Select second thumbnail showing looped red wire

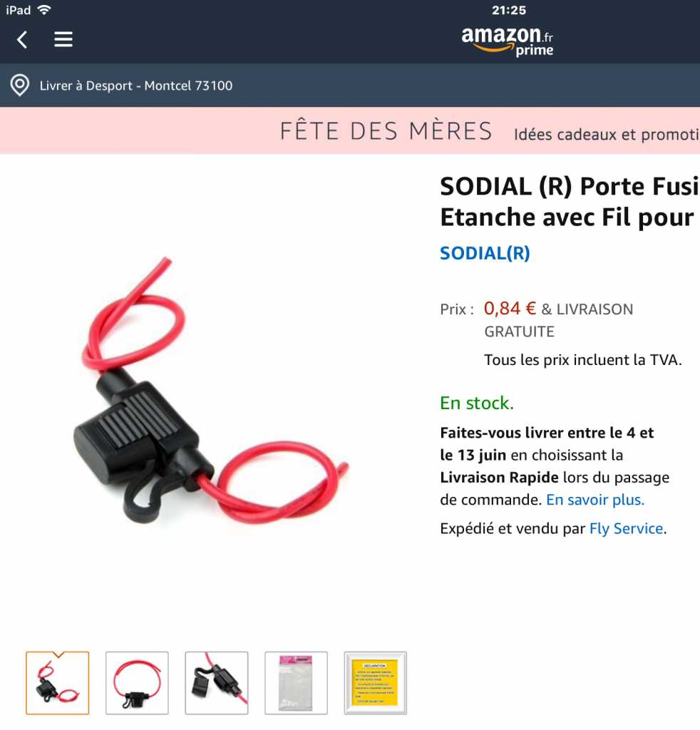137,683
